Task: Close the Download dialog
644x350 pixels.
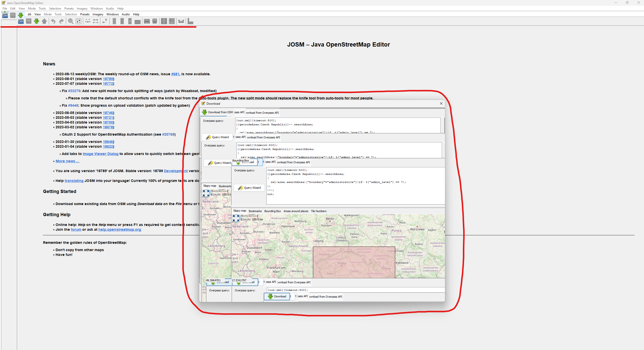Action: click(441, 103)
